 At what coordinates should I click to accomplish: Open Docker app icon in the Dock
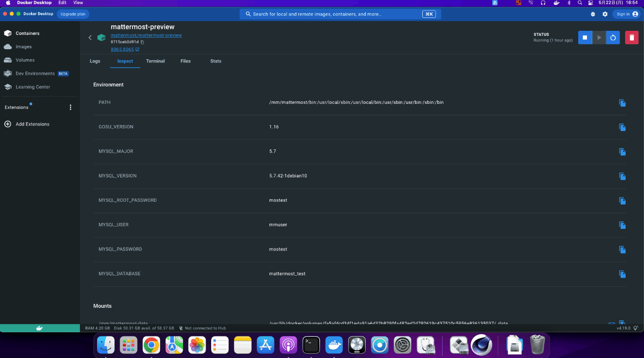coord(334,345)
